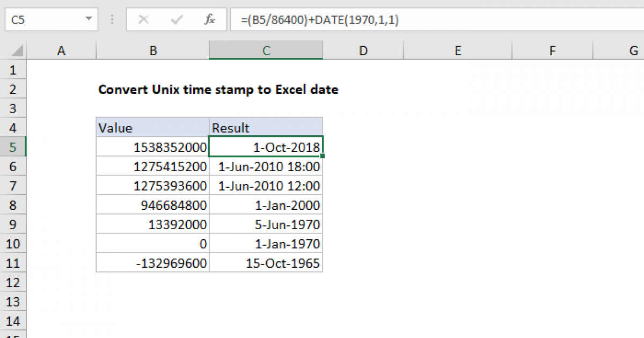The width and height of the screenshot is (644, 338).
Task: Click the Name Box showing C5
Action: pyautogui.click(x=43, y=20)
